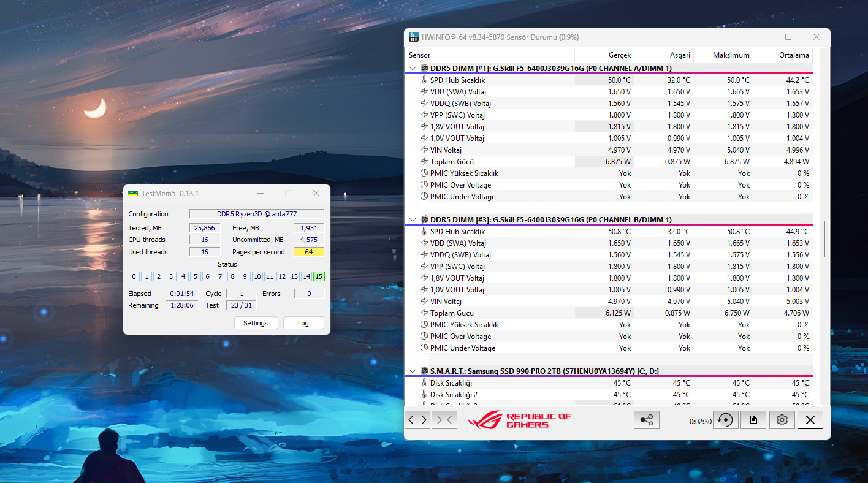Image resolution: width=868 pixels, height=483 pixels.
Task: Click lightning icon of DIMM #3 VIN Voltaj
Action: (x=424, y=302)
